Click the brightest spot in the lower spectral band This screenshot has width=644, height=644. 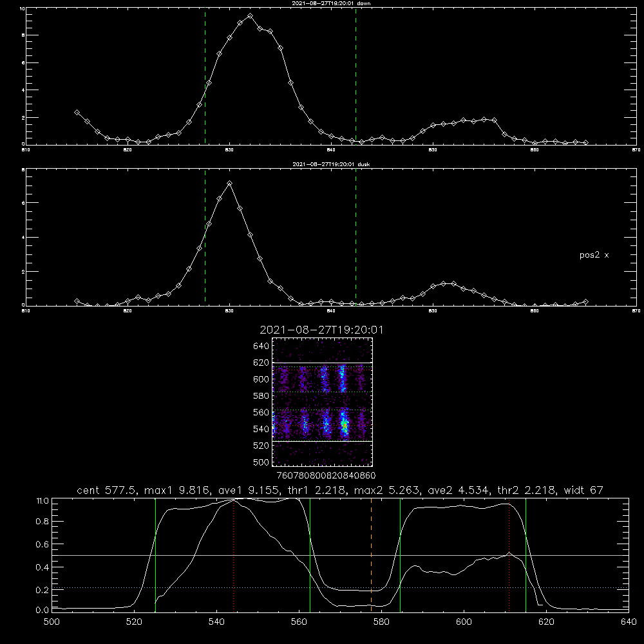tap(345, 426)
